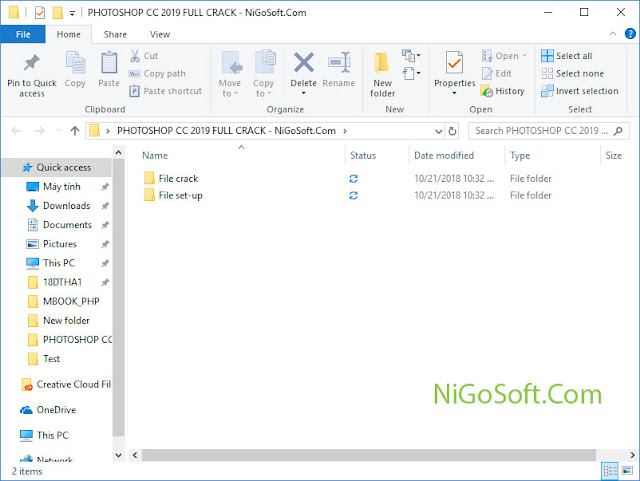
Task: Expand the Properties dropdown arrow
Action: pos(454,94)
